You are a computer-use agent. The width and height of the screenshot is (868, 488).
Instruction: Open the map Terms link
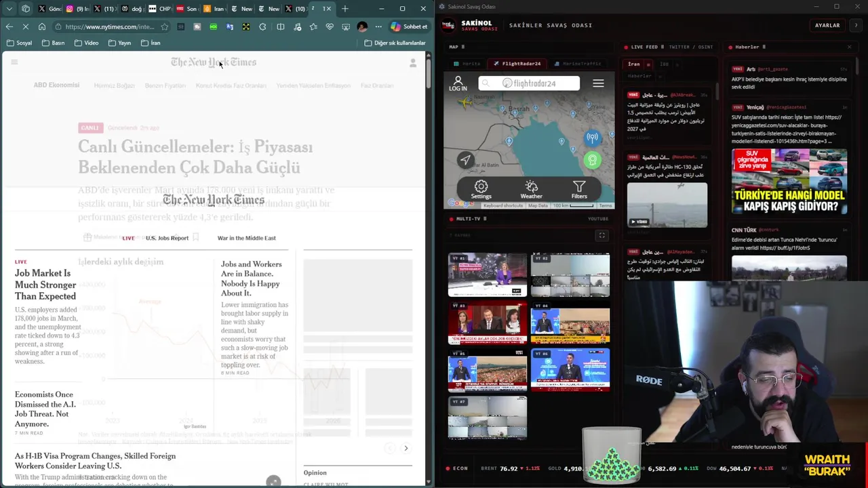[605, 205]
